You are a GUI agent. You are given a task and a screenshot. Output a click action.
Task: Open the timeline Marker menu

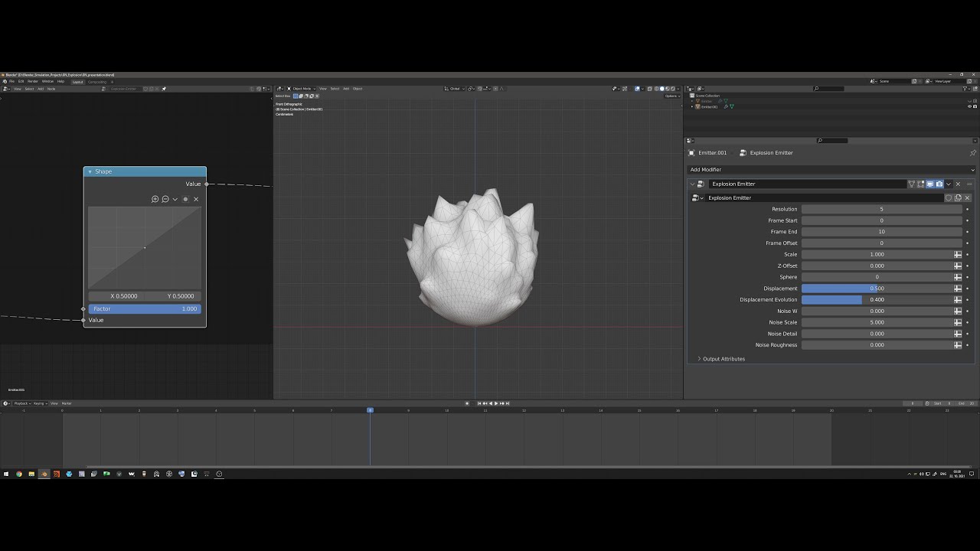coord(67,403)
